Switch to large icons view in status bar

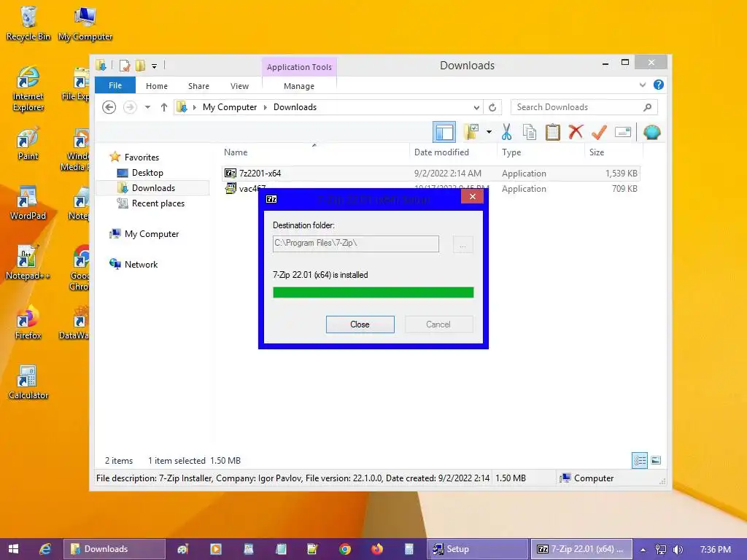coord(656,460)
